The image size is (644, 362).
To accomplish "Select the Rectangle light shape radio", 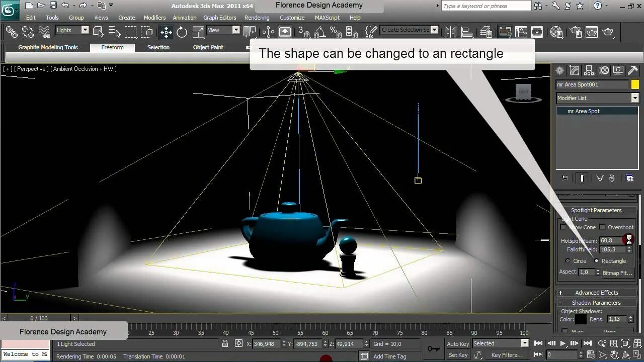I will point(596,261).
